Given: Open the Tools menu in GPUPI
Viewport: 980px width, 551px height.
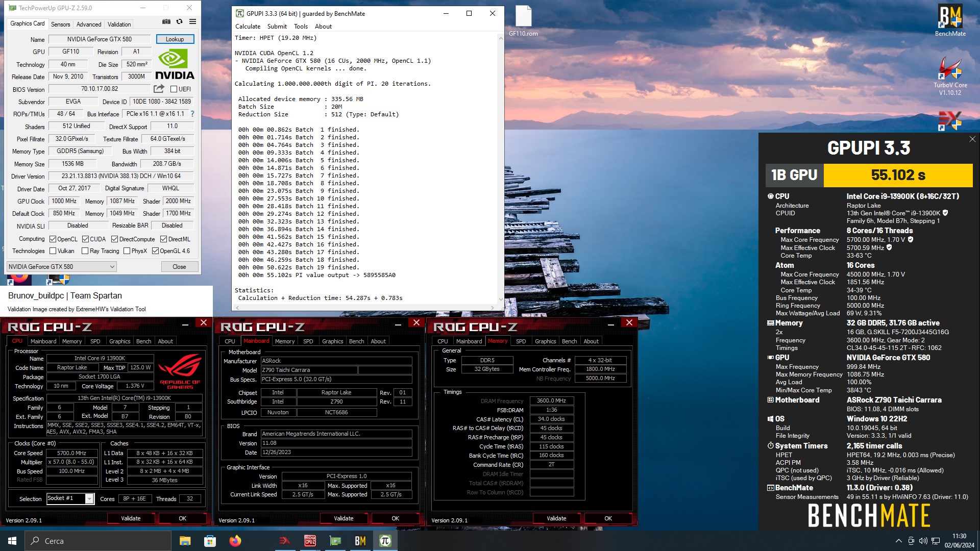Looking at the screenshot, I should coord(301,27).
